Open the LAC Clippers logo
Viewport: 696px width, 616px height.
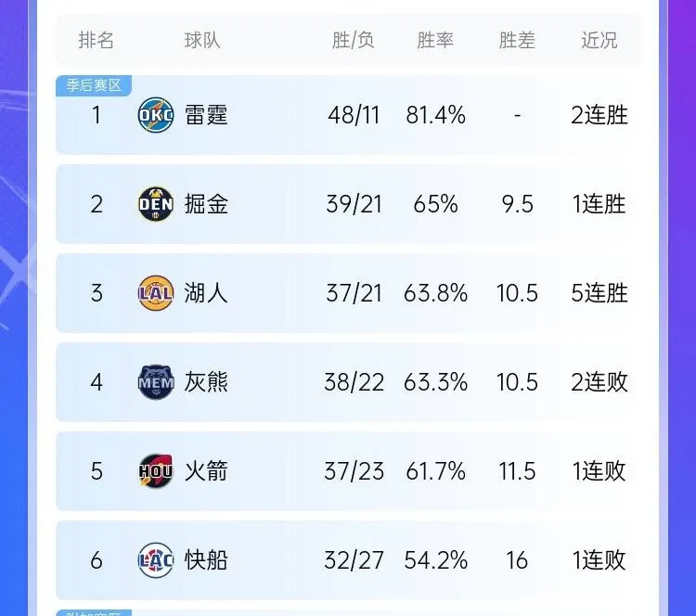tap(156, 560)
